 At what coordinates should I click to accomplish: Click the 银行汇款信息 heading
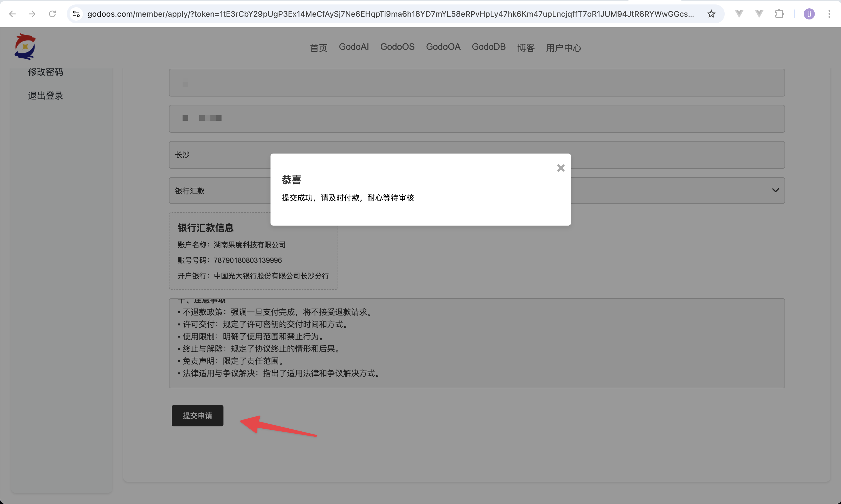[206, 228]
